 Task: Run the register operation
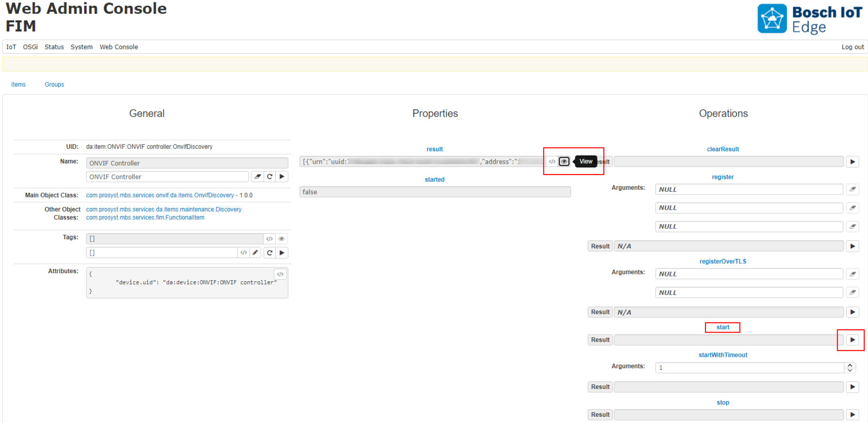pyautogui.click(x=853, y=246)
